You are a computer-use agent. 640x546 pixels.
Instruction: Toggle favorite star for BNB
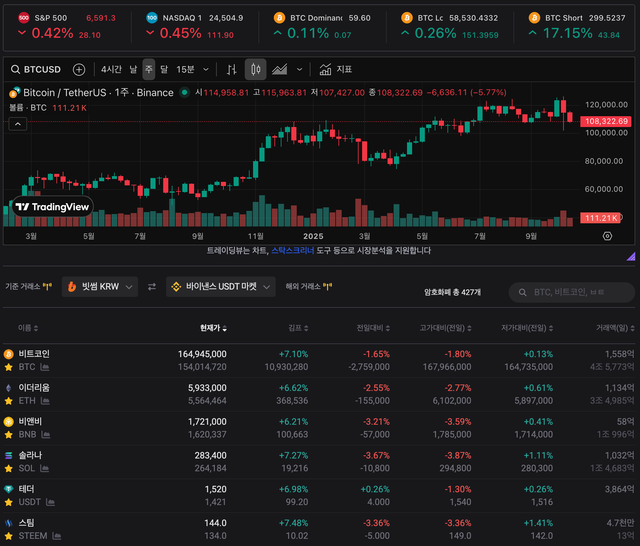click(8, 435)
